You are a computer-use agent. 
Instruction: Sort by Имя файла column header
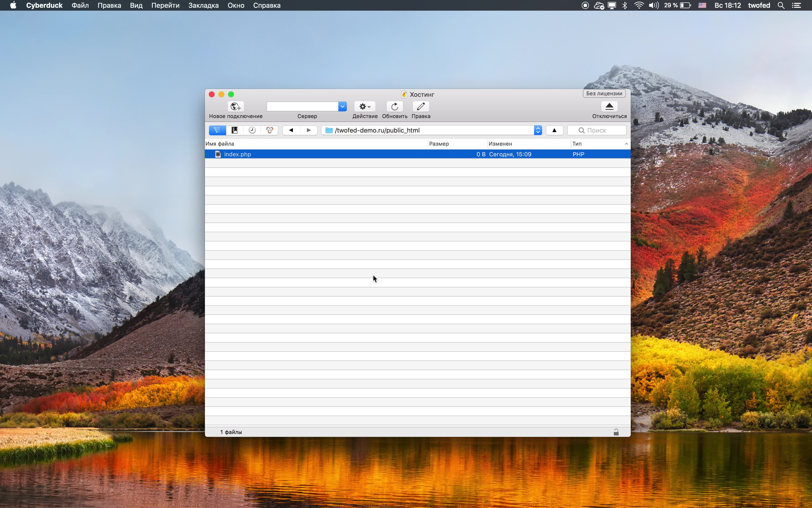tap(316, 144)
